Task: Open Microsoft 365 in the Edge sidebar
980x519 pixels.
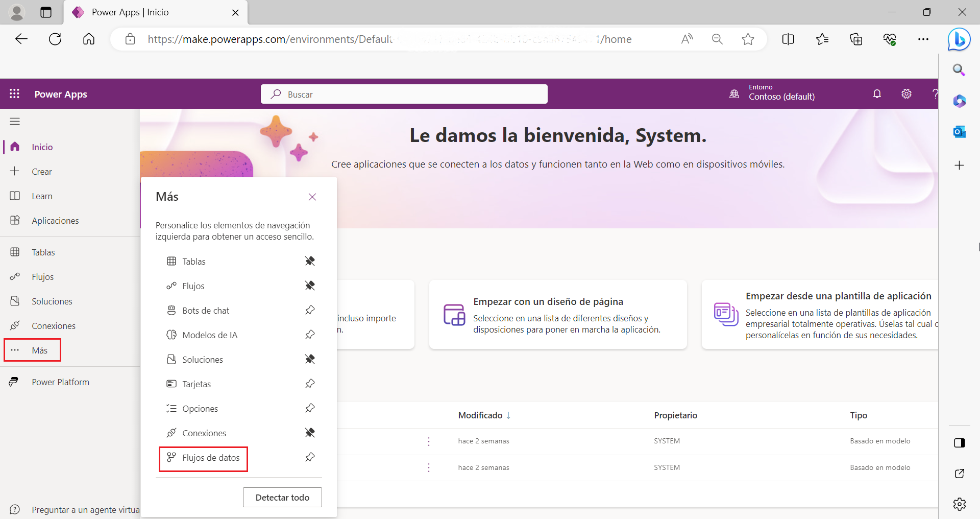Action: (960, 101)
